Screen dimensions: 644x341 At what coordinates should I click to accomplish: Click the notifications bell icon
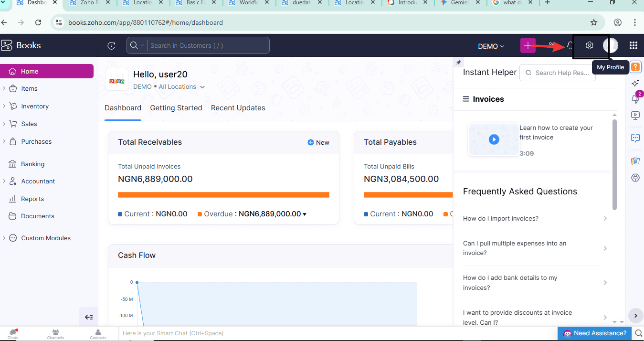coord(570,45)
